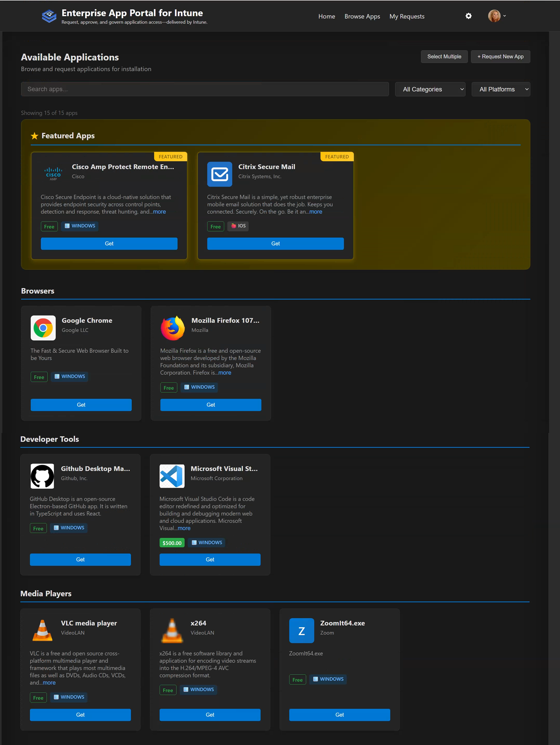Get the Google Chrome app
This screenshot has height=745, width=560.
pyautogui.click(x=81, y=405)
